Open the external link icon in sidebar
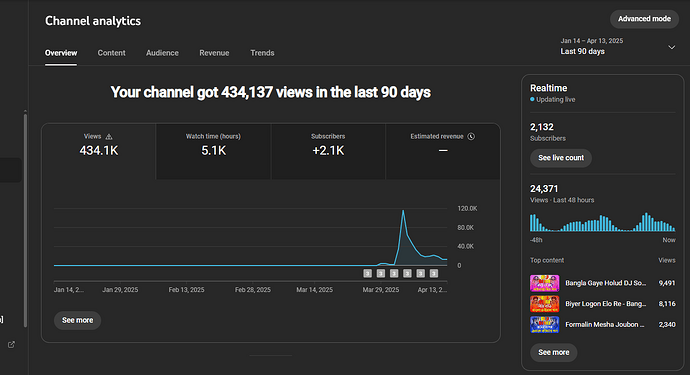 (x=11, y=345)
